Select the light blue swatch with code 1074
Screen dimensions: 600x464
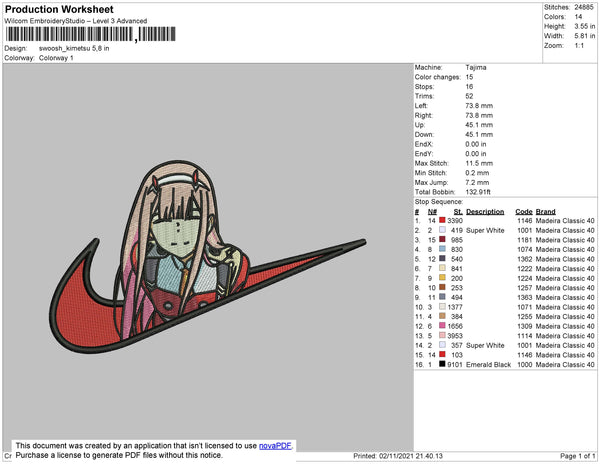[442, 249]
